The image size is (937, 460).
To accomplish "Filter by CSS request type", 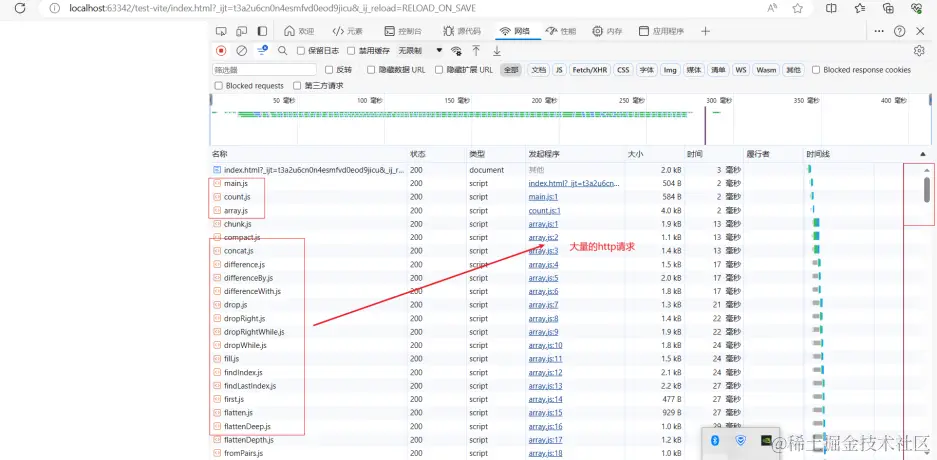I will pos(623,70).
